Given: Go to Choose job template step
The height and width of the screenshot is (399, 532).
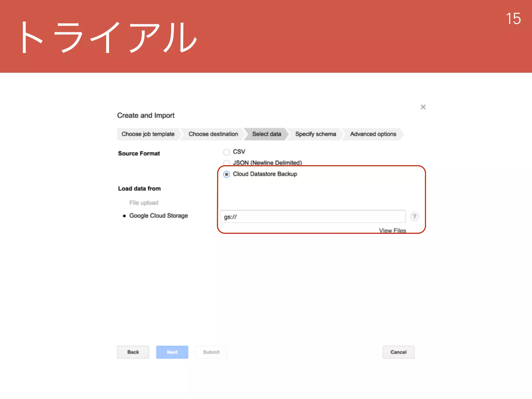Looking at the screenshot, I should point(148,134).
